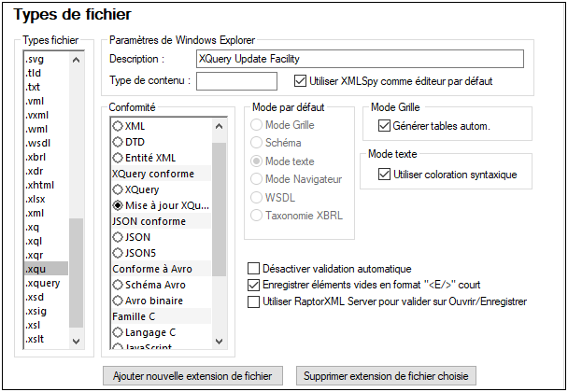Click the Type de contenu field
The width and height of the screenshot is (568, 392).
click(x=237, y=81)
